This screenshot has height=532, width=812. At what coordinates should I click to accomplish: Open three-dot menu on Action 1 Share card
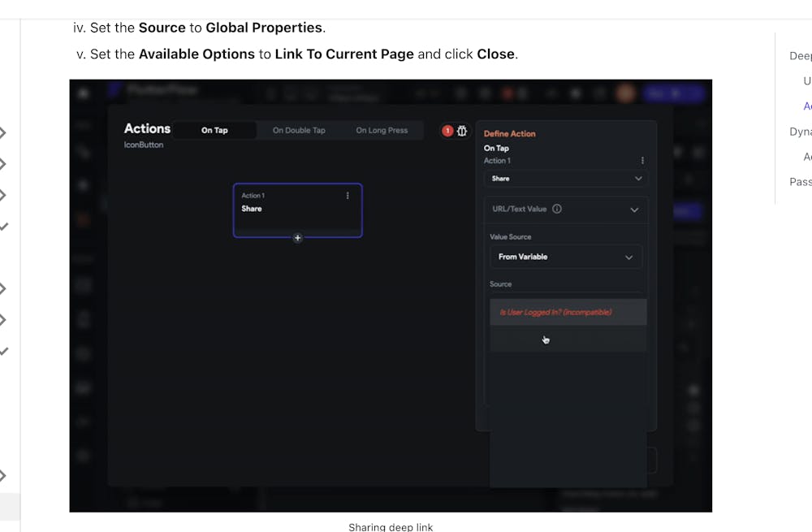coord(348,196)
